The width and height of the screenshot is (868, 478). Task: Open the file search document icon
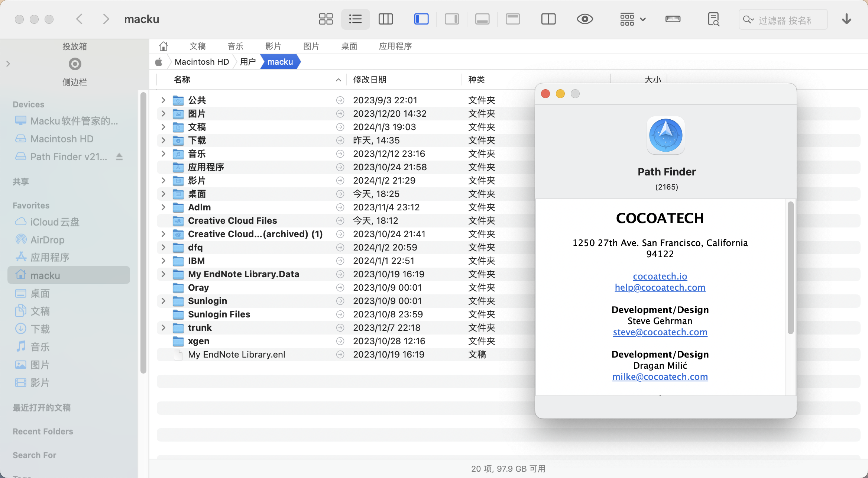tap(713, 19)
